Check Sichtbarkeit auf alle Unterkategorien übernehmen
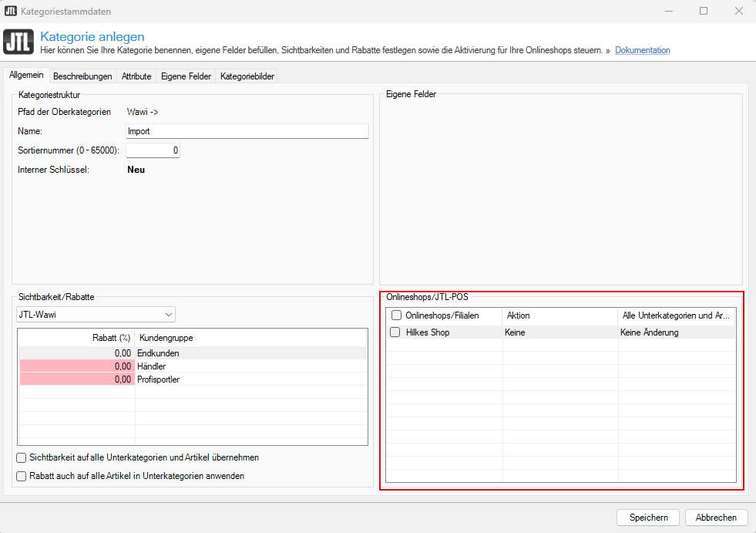The height and width of the screenshot is (533, 756). [x=22, y=457]
